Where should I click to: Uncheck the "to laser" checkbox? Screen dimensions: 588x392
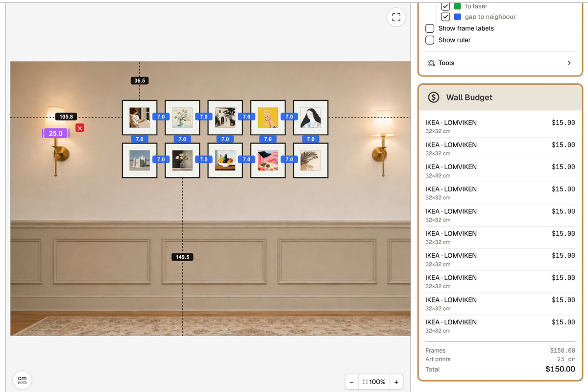click(x=445, y=6)
